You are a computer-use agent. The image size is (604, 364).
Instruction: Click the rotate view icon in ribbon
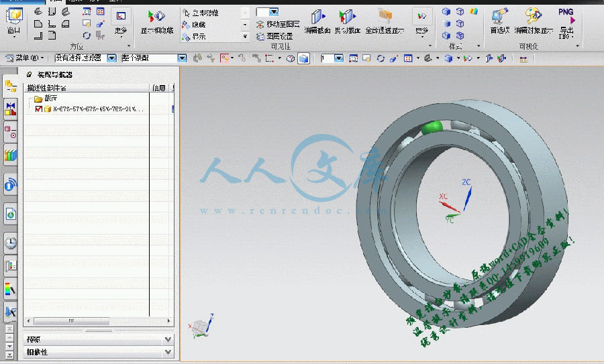point(87,36)
